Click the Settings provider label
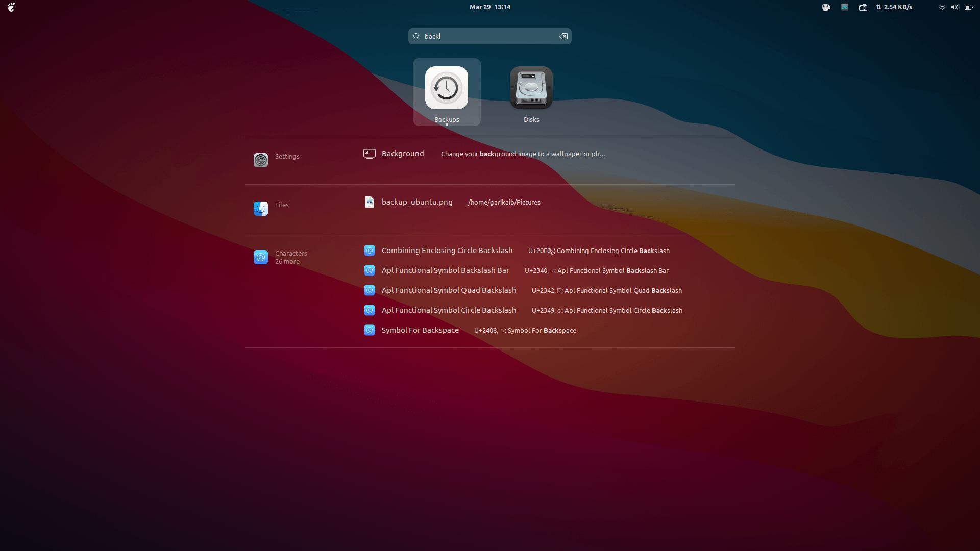This screenshot has height=551, width=980. (x=287, y=157)
